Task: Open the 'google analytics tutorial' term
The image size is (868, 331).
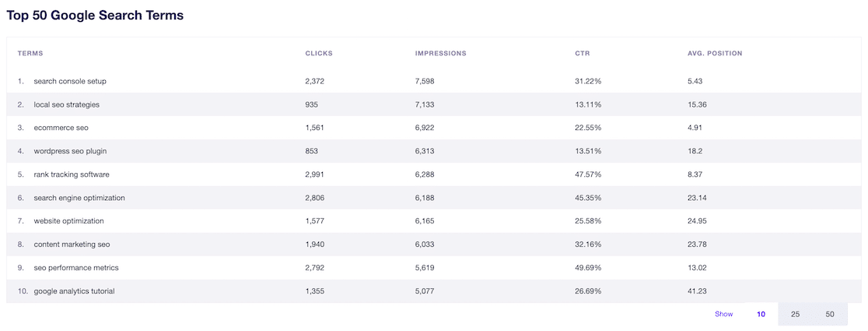Action: point(75,291)
